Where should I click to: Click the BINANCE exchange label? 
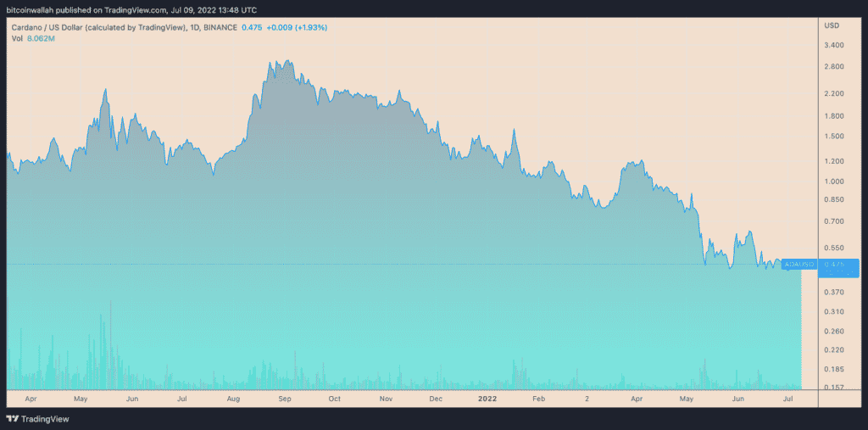click(220, 27)
